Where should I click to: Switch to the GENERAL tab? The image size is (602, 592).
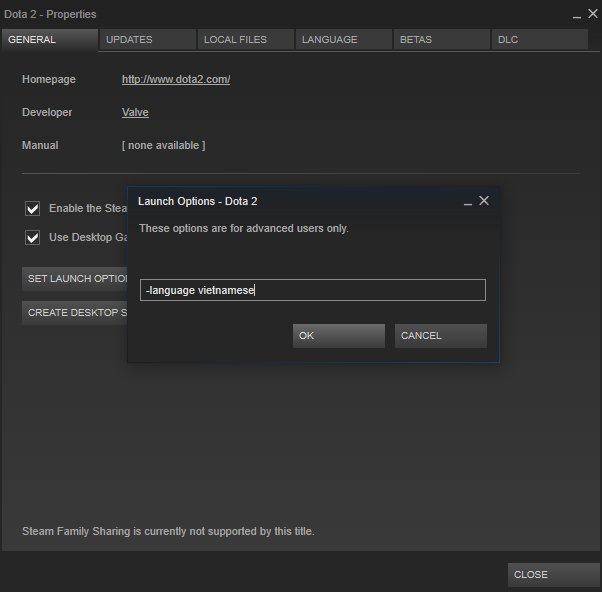click(x=50, y=40)
